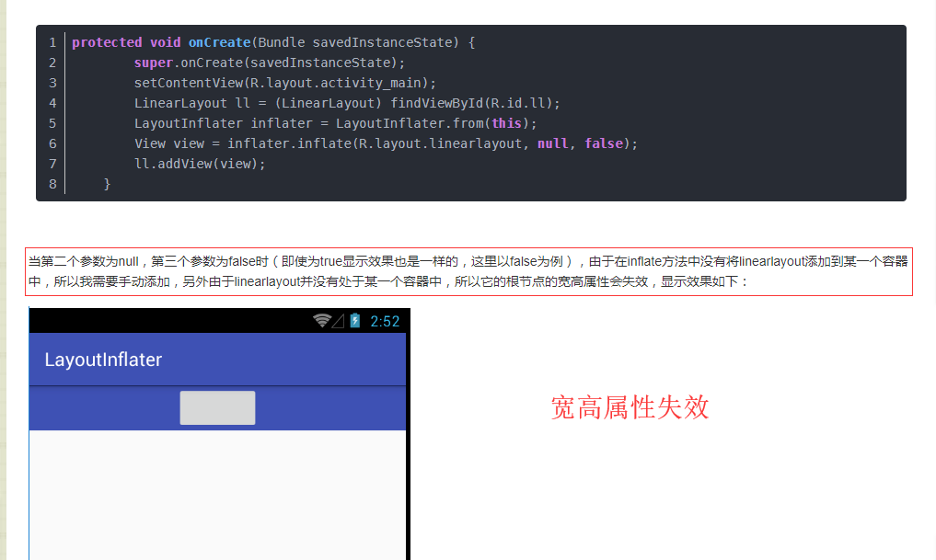Click the findViewById(R.id.ll) code line
Image resolution: width=936 pixels, height=560 pixels.
(x=347, y=103)
